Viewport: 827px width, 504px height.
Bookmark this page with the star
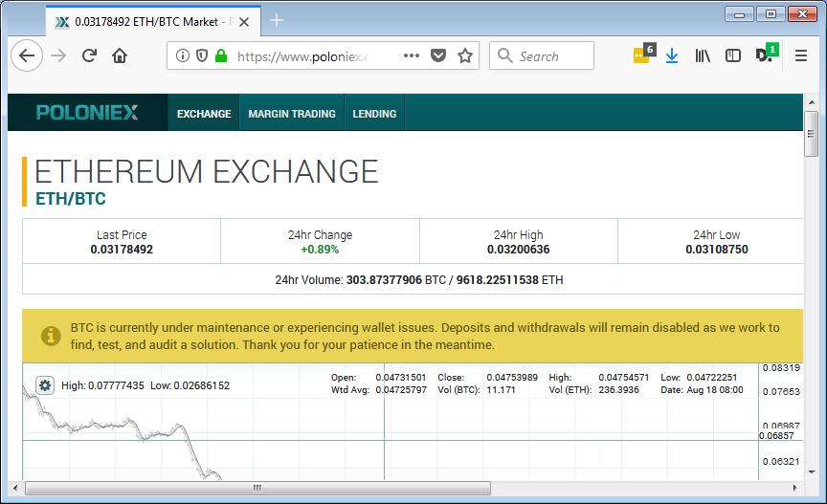point(465,55)
